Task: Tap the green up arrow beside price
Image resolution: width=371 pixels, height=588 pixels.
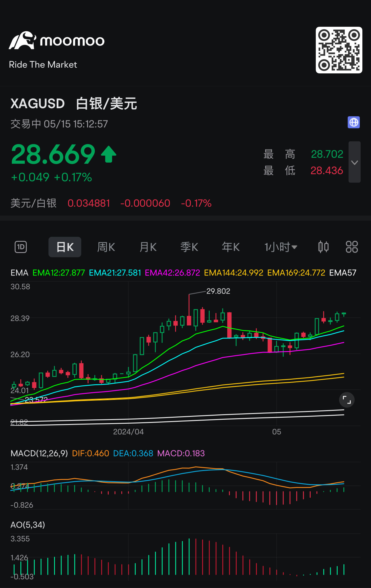Action: (x=108, y=155)
